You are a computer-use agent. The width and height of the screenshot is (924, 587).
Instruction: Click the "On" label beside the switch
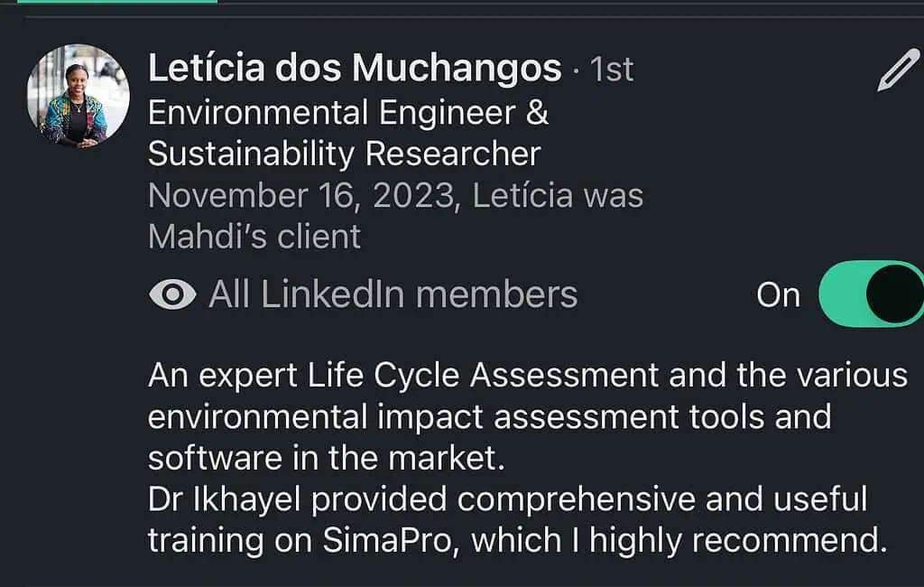click(x=778, y=295)
